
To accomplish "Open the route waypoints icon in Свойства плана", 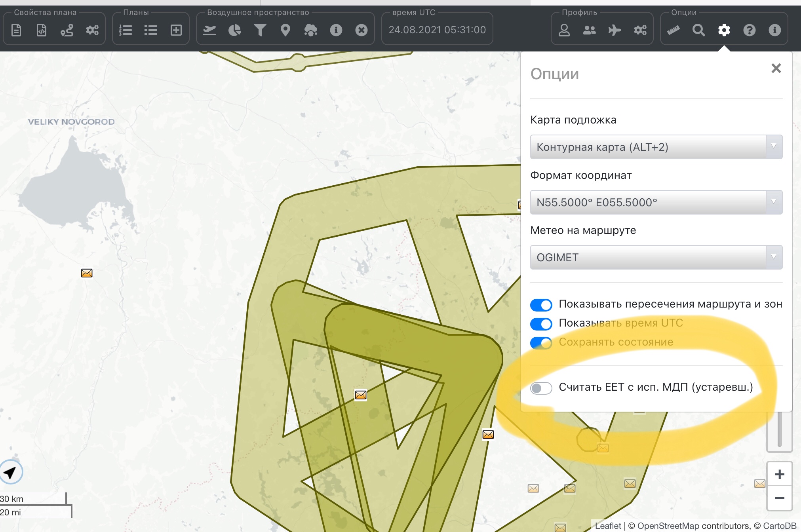I will pos(67,30).
